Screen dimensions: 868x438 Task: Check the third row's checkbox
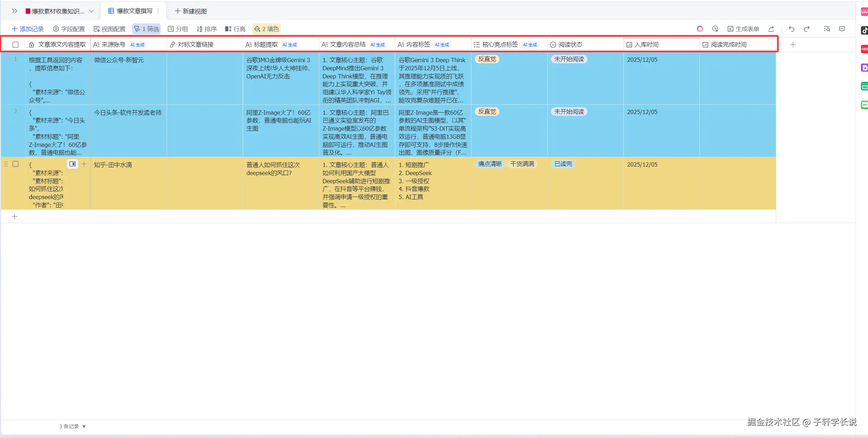pyautogui.click(x=16, y=164)
